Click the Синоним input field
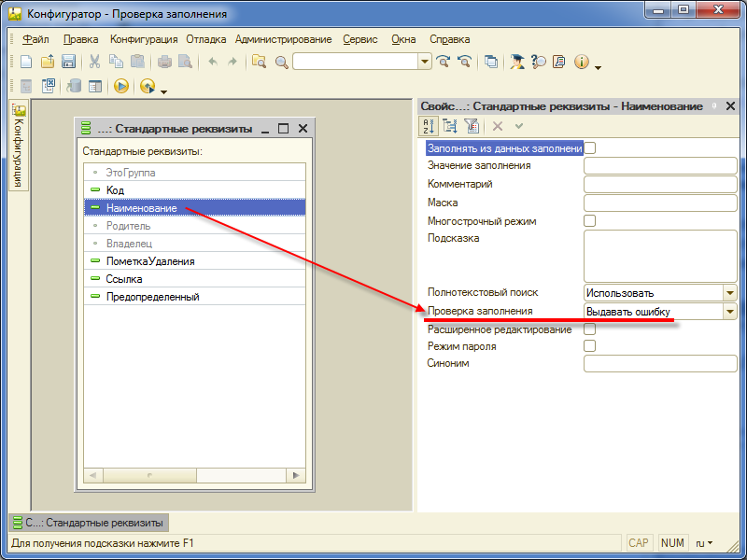 click(659, 364)
